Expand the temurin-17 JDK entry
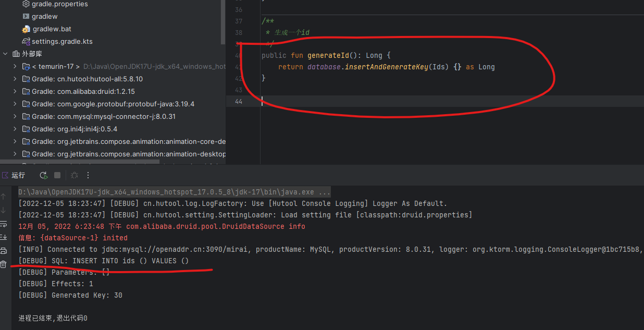Screen dimensions: 644x330 pyautogui.click(x=14, y=66)
